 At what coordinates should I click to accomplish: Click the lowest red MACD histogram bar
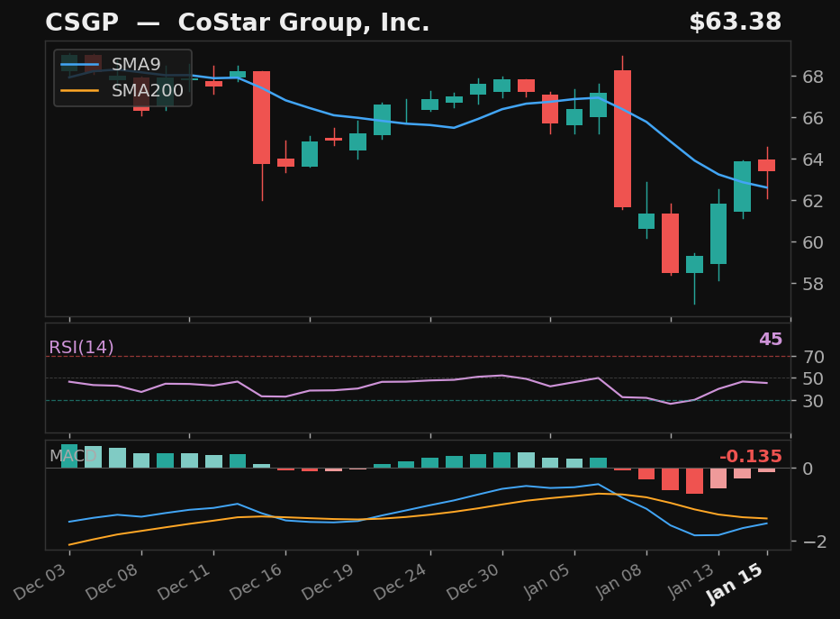694,481
